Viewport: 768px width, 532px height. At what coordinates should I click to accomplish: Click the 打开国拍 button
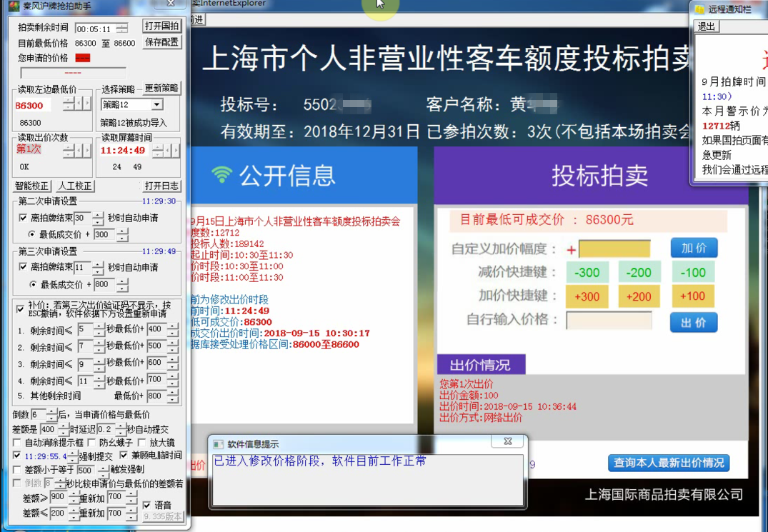click(x=161, y=26)
